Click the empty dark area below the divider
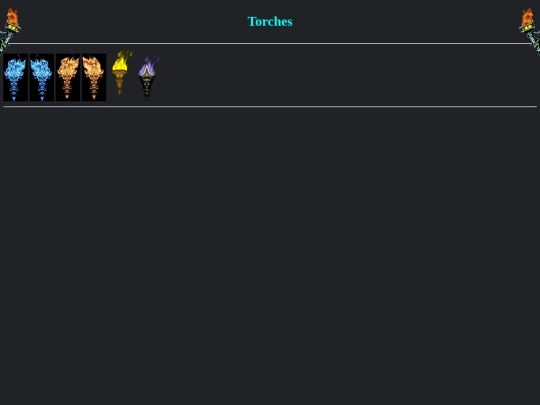 pyautogui.click(x=270, y=255)
